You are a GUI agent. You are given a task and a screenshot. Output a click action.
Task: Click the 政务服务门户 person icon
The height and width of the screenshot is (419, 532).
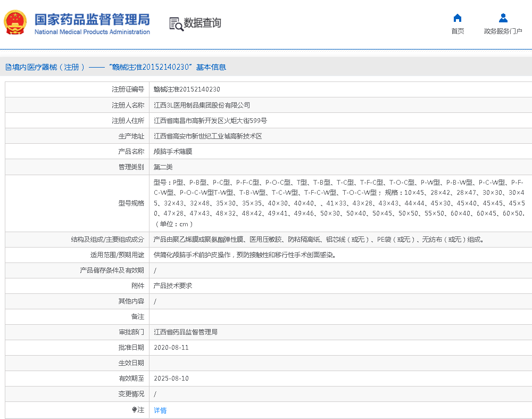click(x=503, y=17)
